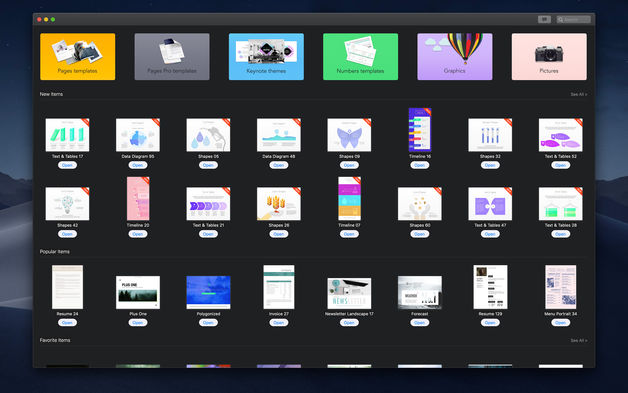The image size is (628, 393).
Task: Open the Pages Pro templates category tile
Action: pos(172,56)
